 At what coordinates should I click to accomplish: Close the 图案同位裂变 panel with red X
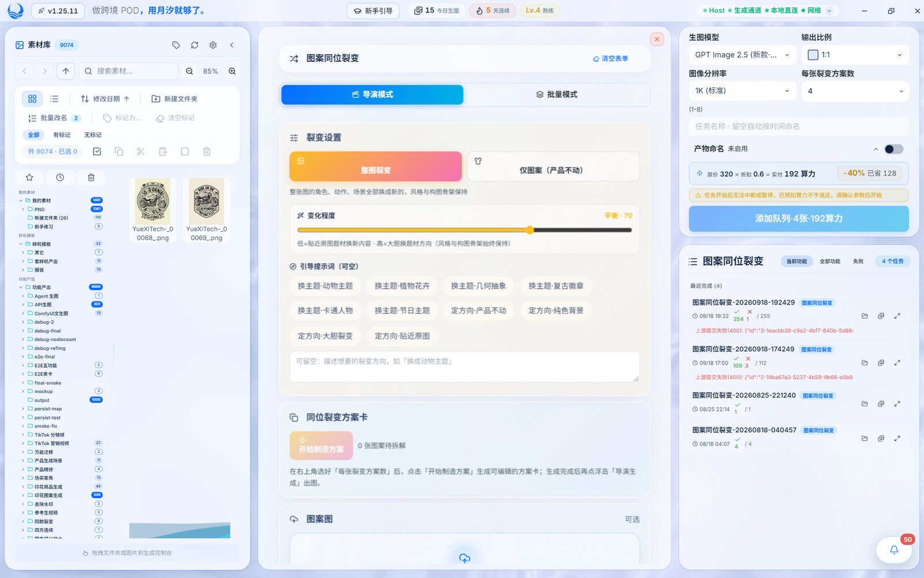657,39
